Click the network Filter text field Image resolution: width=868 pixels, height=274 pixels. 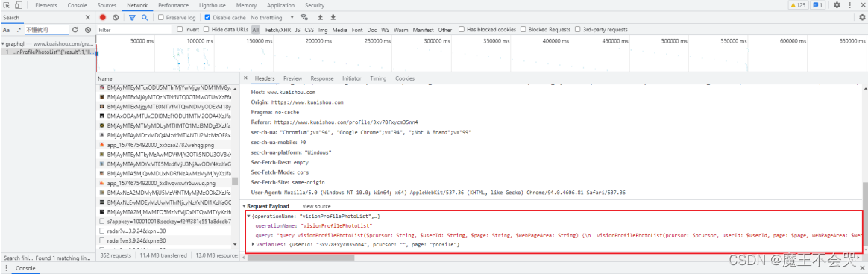coord(134,29)
